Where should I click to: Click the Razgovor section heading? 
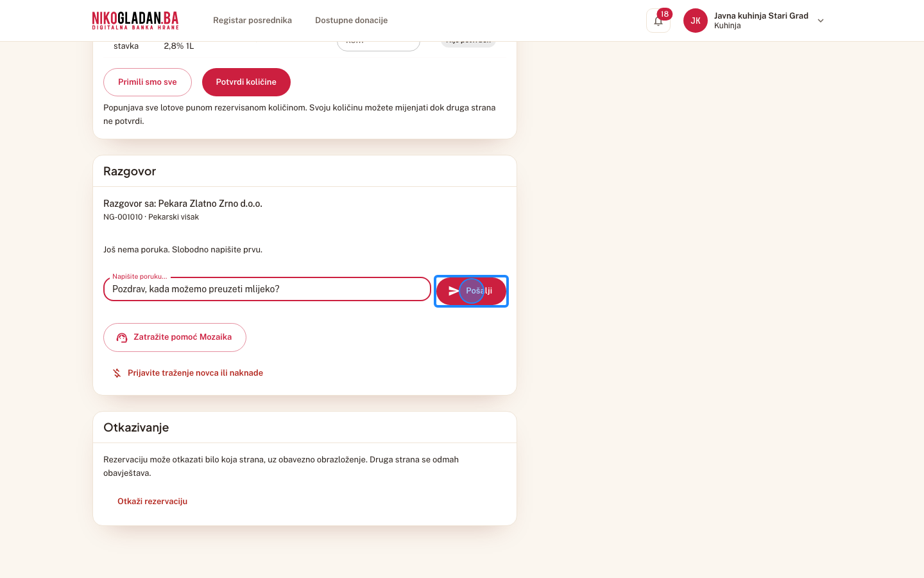pyautogui.click(x=130, y=171)
